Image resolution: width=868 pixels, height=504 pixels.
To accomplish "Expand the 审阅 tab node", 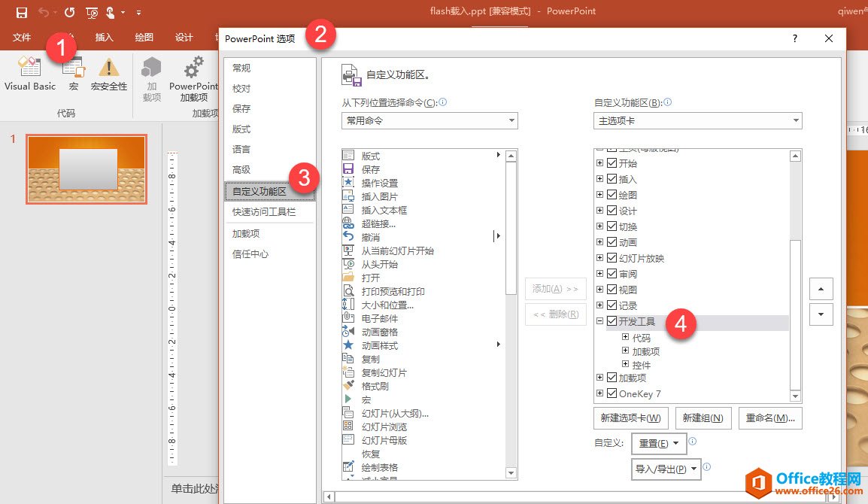I will [599, 274].
